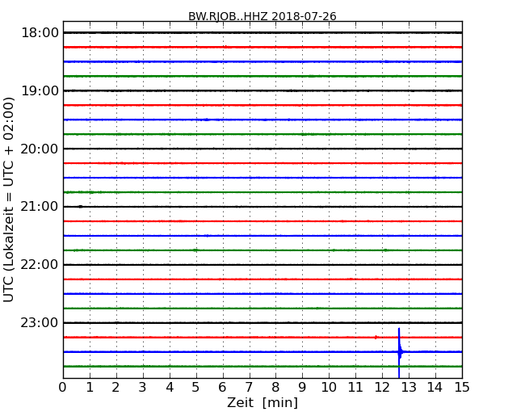The image size is (525, 420).
Task: Pick x-axis tick label 15
Action: pos(462,388)
